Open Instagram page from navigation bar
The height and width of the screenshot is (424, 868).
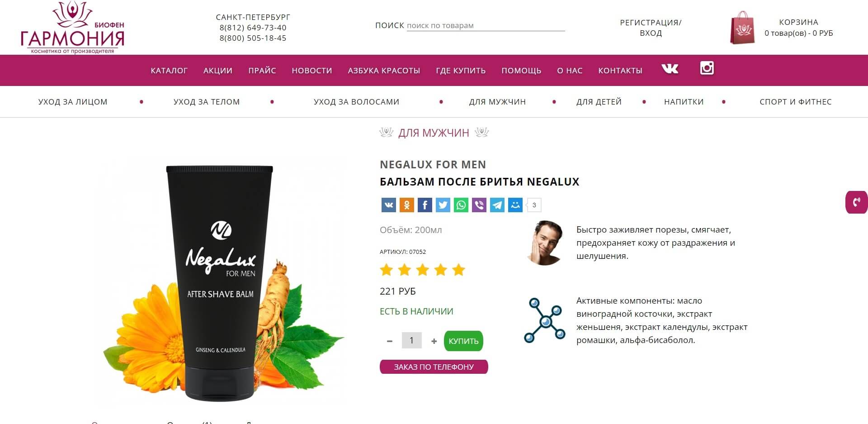[707, 68]
